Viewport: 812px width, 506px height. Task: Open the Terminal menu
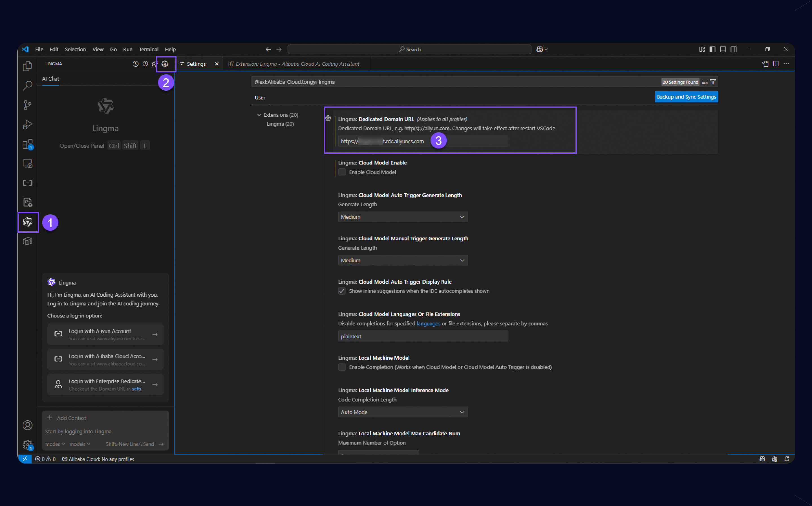click(x=148, y=50)
